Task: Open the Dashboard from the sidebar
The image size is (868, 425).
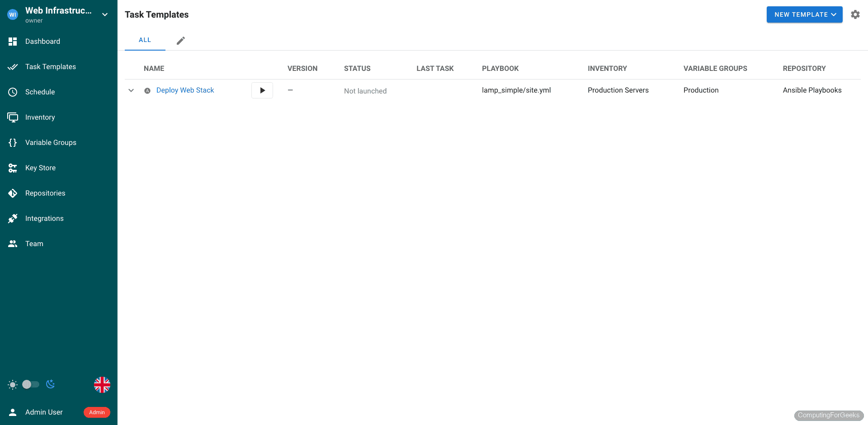Action: coord(43,41)
